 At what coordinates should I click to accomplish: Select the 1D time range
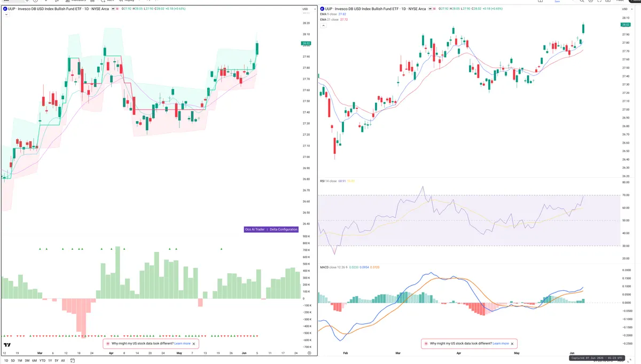(6, 361)
